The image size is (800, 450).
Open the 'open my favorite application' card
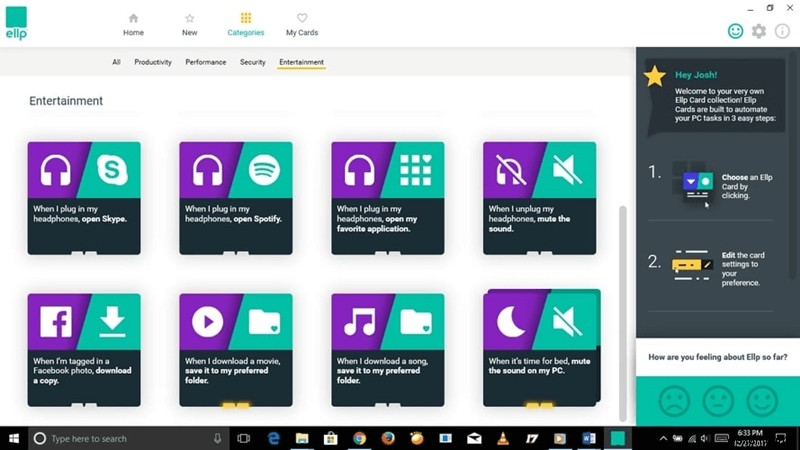pyautogui.click(x=388, y=198)
